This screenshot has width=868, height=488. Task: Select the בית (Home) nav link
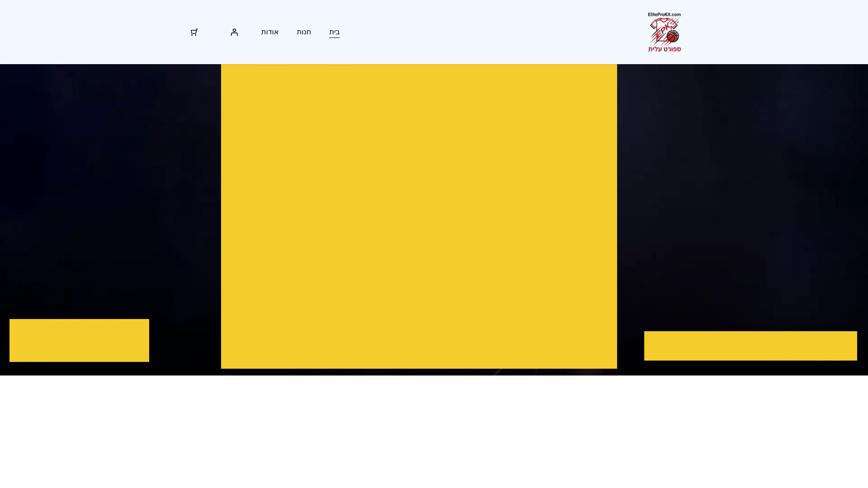tap(335, 32)
